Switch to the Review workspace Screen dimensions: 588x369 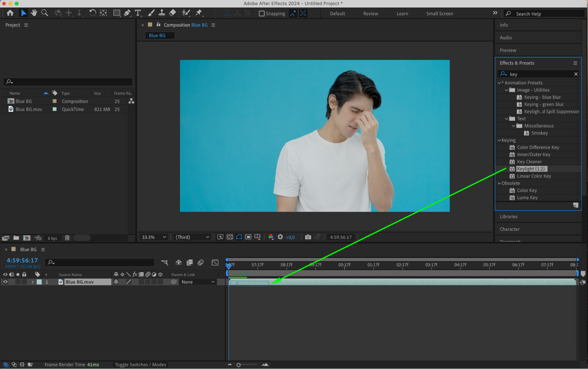point(370,14)
